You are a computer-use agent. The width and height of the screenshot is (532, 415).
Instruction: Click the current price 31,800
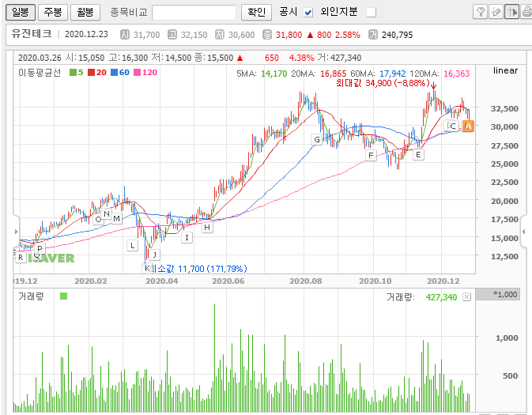tap(289, 35)
